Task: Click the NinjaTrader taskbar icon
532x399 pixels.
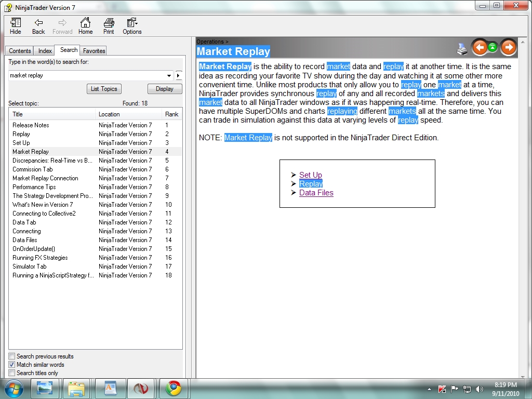Action: tap(140, 389)
